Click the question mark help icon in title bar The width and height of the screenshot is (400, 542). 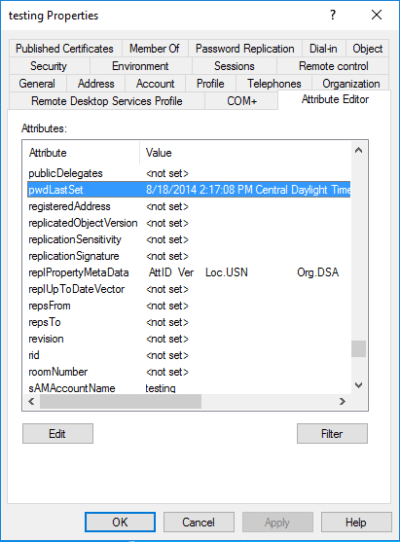333,15
